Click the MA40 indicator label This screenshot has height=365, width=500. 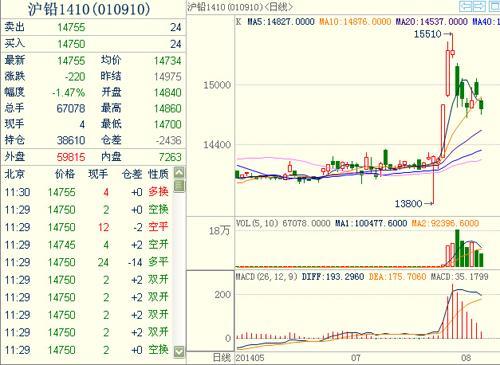point(486,22)
